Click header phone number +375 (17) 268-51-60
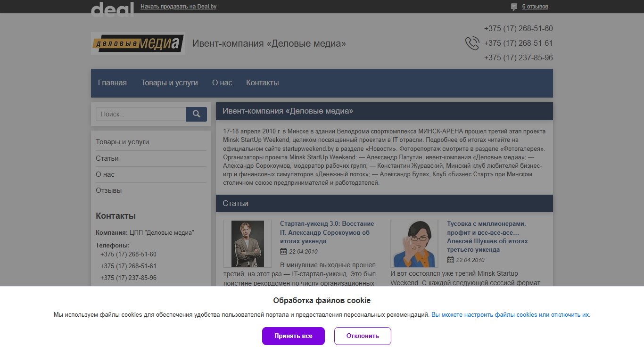This screenshot has width=644, height=362. coord(518,29)
